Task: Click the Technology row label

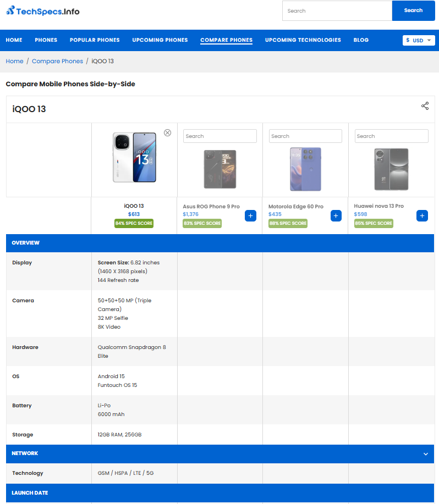Action: [28, 473]
